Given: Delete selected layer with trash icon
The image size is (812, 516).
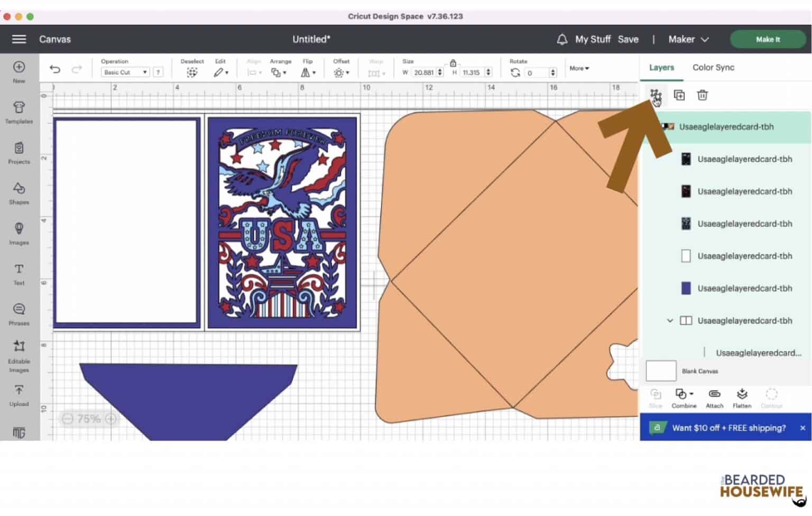Looking at the screenshot, I should 702,95.
